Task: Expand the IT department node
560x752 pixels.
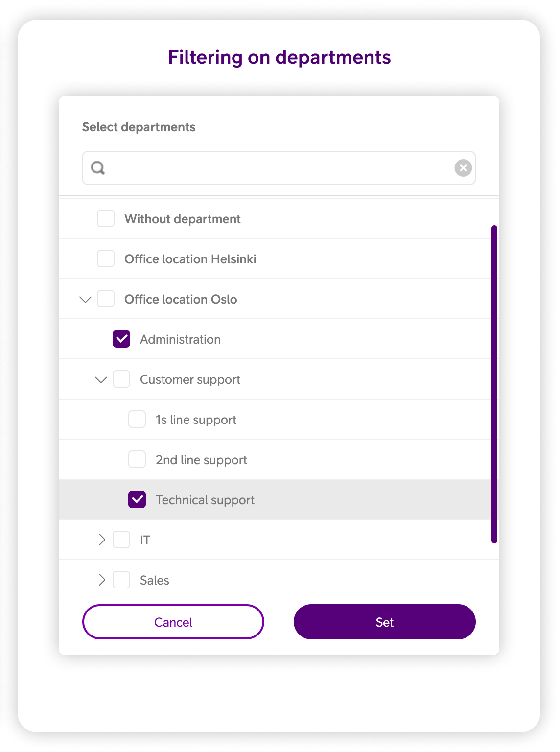Action: pos(101,540)
